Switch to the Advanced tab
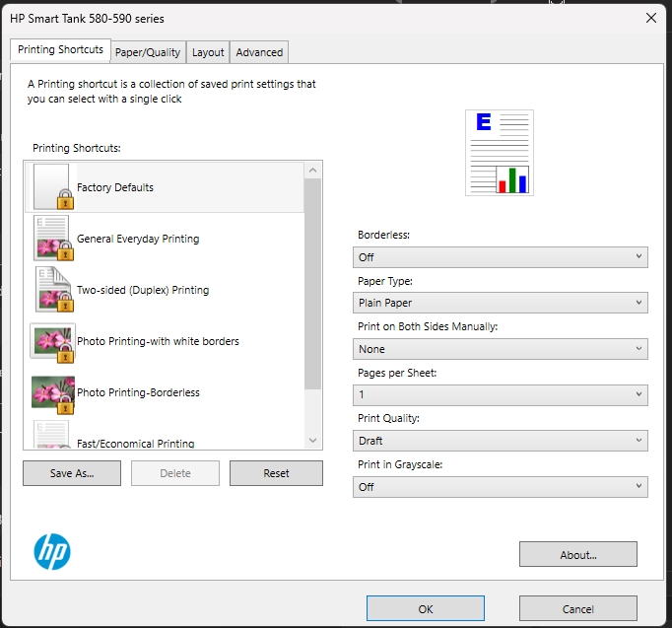672x628 pixels. (x=259, y=52)
